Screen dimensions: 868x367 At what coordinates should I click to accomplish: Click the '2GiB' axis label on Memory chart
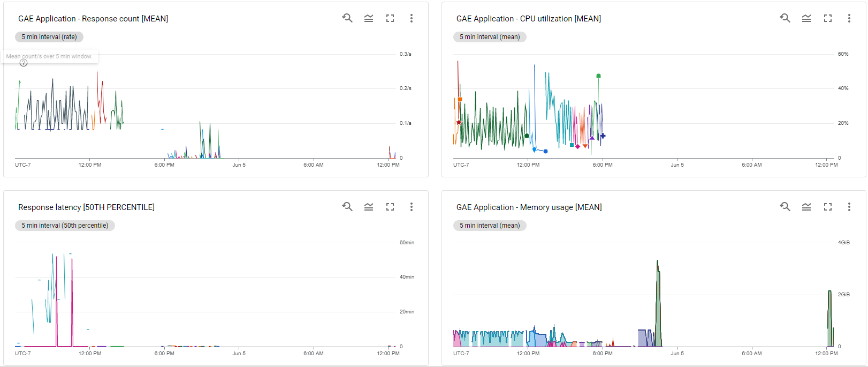click(x=844, y=295)
